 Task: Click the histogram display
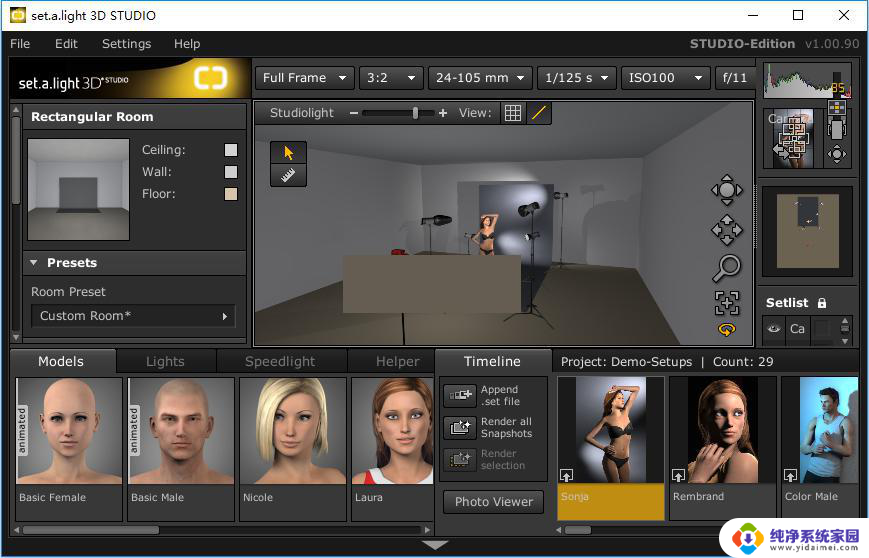(x=807, y=81)
